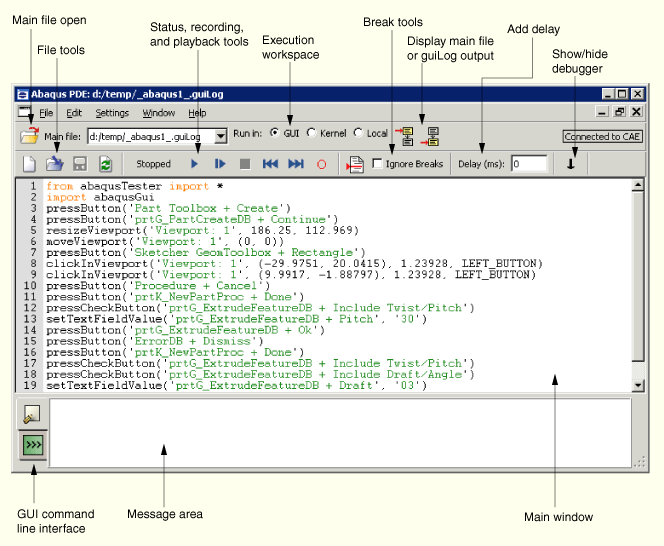The height and width of the screenshot is (546, 664).
Task: Click scrollbar up arrow in main window
Action: [638, 185]
